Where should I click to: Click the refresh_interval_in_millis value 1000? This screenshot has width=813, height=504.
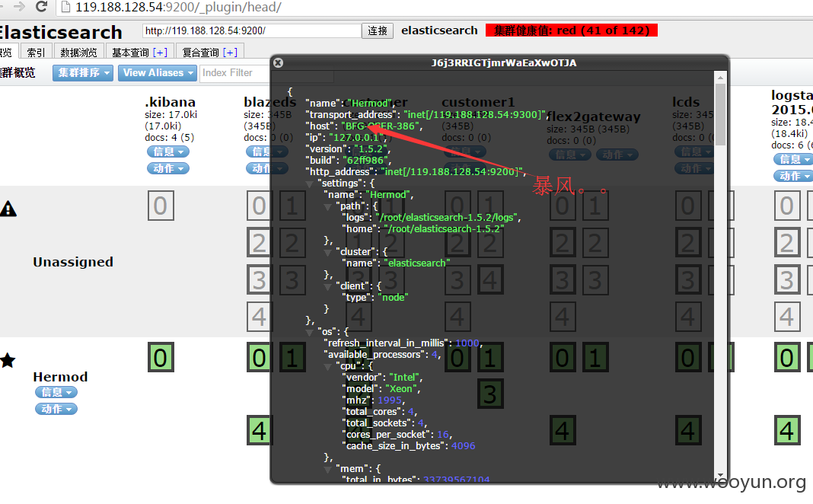pyautogui.click(x=467, y=343)
